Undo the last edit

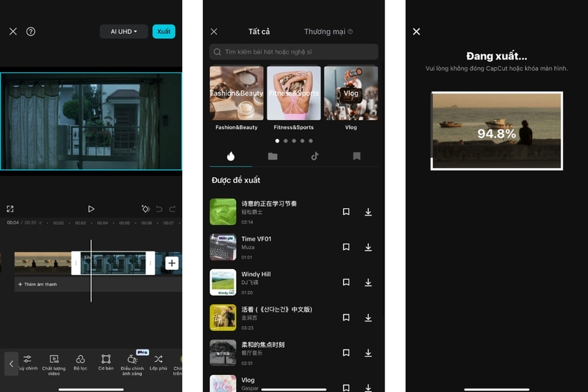(x=159, y=209)
